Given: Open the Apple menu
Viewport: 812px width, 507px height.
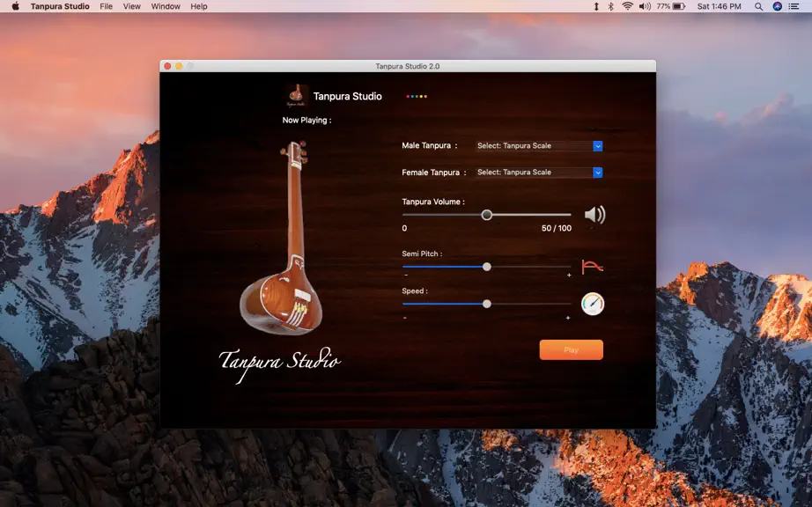Looking at the screenshot, I should click(16, 6).
